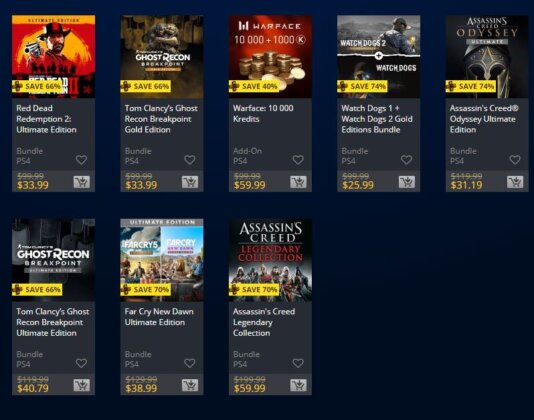Toggle wishlist heart for Warface Kredits
This screenshot has height=420, width=534.
298,160
